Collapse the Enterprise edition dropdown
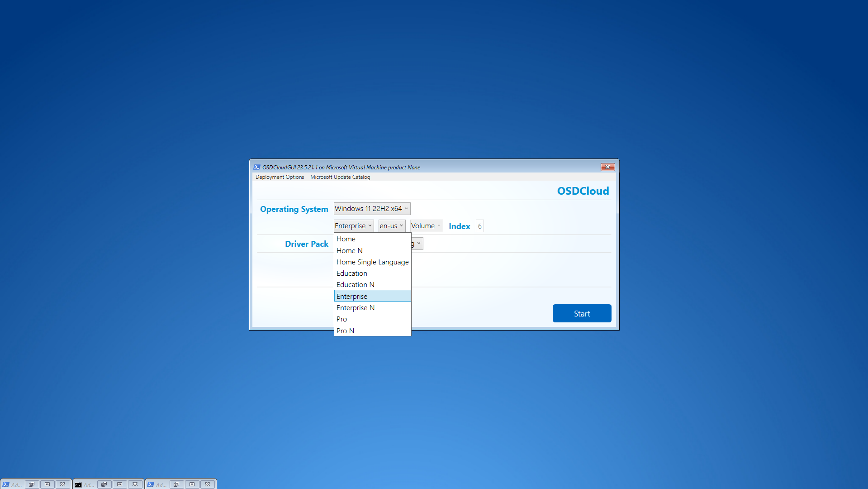The height and width of the screenshot is (489, 868). click(354, 226)
